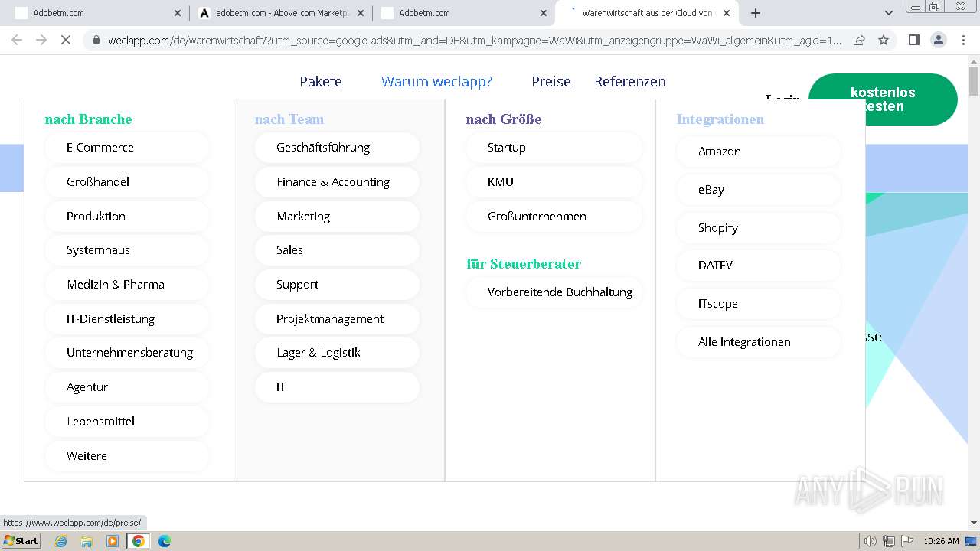This screenshot has height=551, width=980.
Task: Select Geschäftsführung under nach Team
Action: (x=338, y=148)
